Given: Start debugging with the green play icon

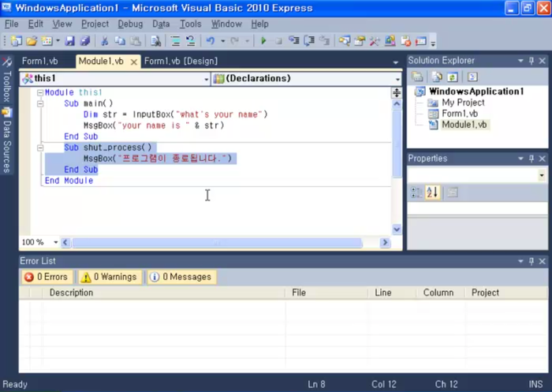Looking at the screenshot, I should pyautogui.click(x=263, y=41).
